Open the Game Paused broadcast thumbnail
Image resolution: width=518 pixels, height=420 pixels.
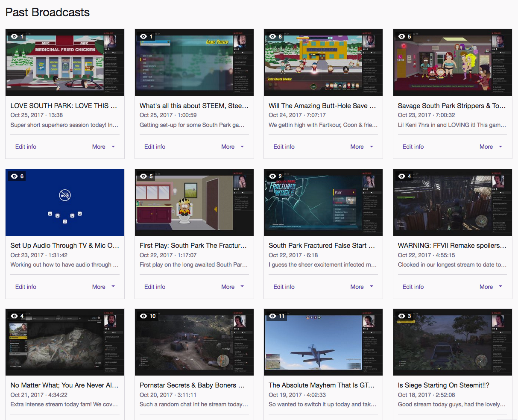pyautogui.click(x=194, y=63)
